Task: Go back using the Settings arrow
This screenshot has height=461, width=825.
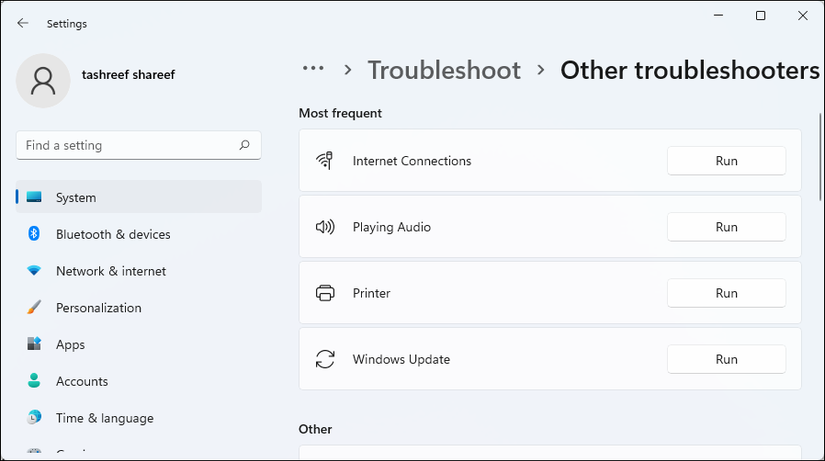Action: click(x=23, y=23)
